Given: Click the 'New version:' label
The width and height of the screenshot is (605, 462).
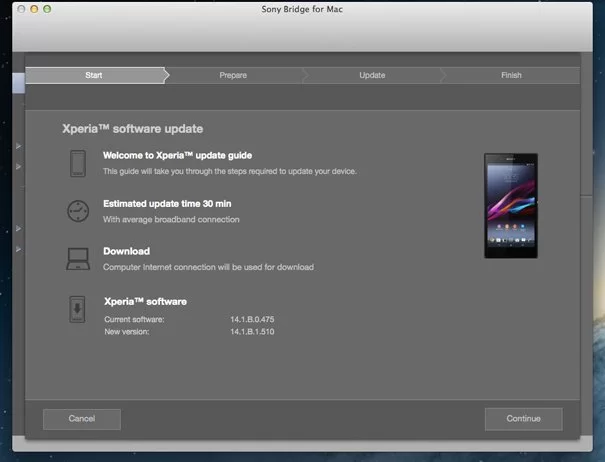Looking at the screenshot, I should coord(127,332).
